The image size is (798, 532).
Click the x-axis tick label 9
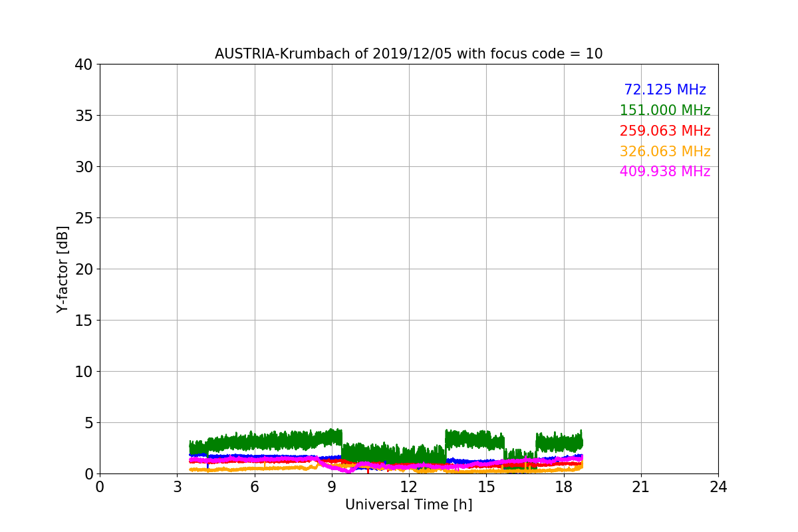(x=332, y=487)
